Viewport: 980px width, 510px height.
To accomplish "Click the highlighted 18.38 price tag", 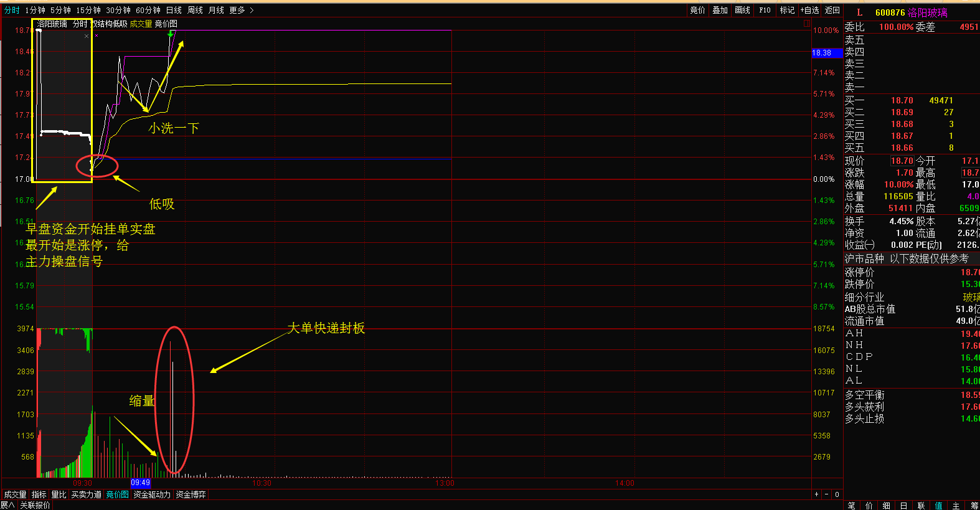I will pos(827,53).
